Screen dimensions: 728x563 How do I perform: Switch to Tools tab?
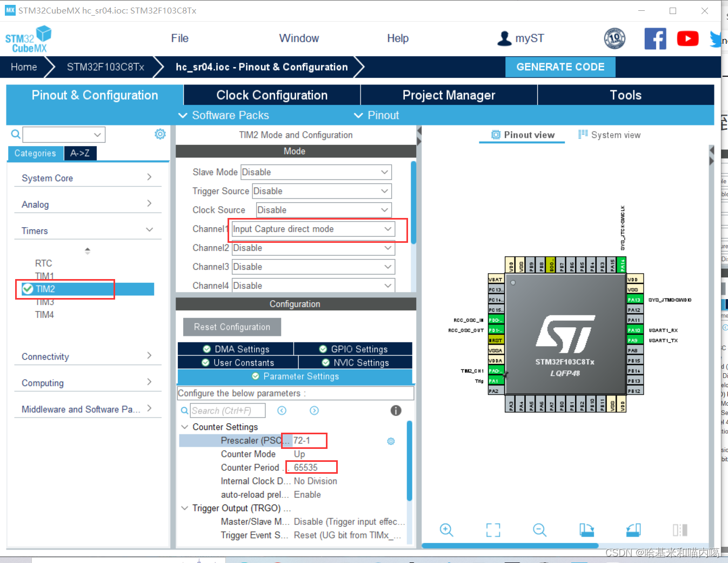[625, 95]
